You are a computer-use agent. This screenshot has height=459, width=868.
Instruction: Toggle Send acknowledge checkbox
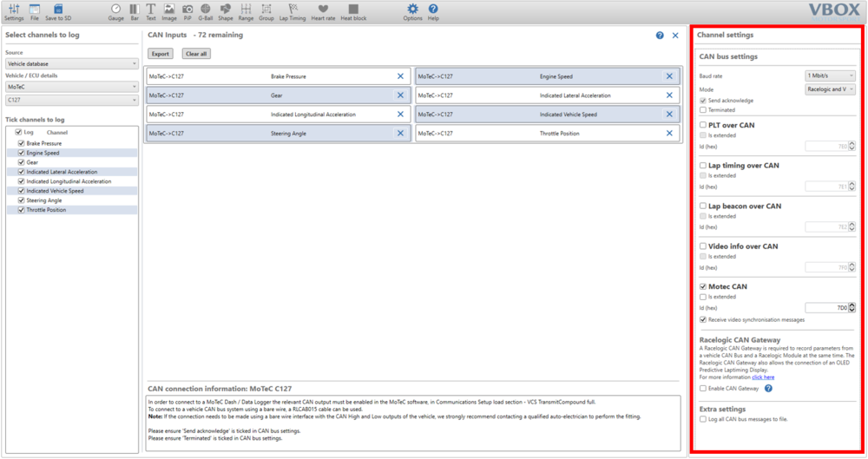click(703, 101)
